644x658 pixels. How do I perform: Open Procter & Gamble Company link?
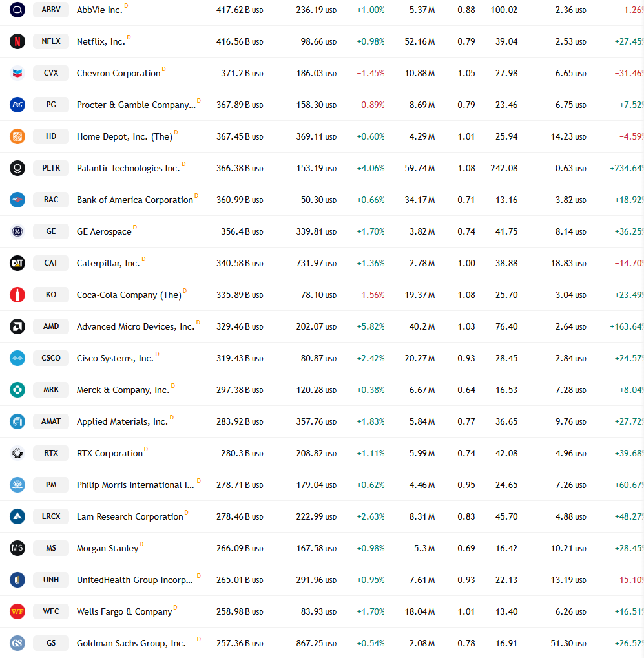tap(136, 105)
